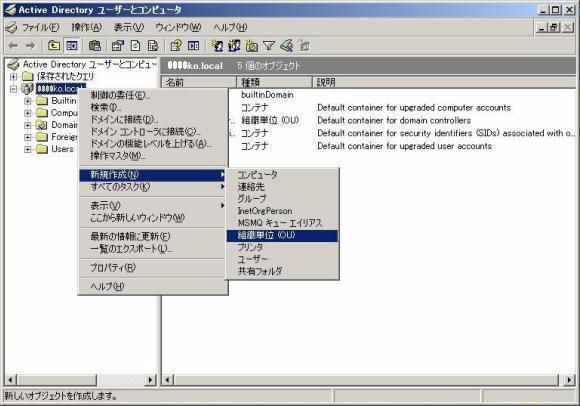Choose 検索(I) from context menu
This screenshot has height=406, width=580.
153,108
